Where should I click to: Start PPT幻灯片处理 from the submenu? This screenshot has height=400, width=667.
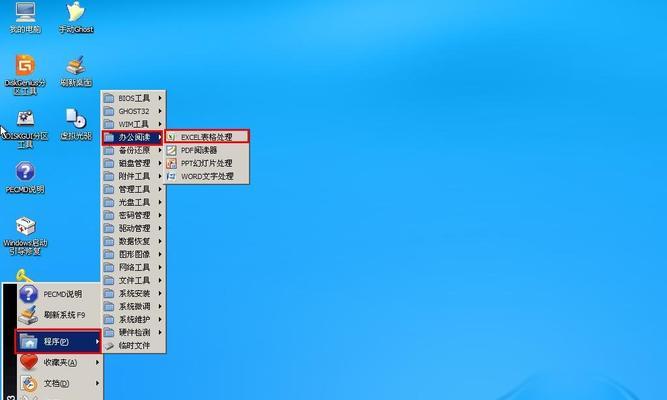coord(207,163)
